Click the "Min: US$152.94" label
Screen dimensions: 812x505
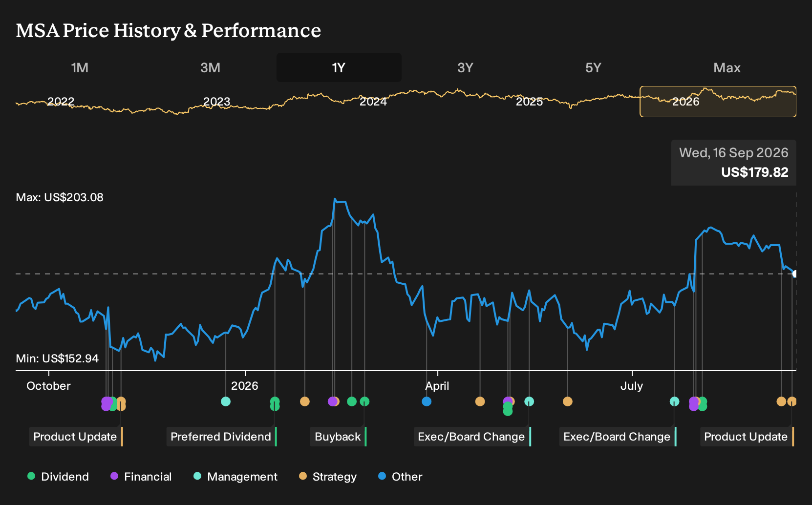point(57,358)
